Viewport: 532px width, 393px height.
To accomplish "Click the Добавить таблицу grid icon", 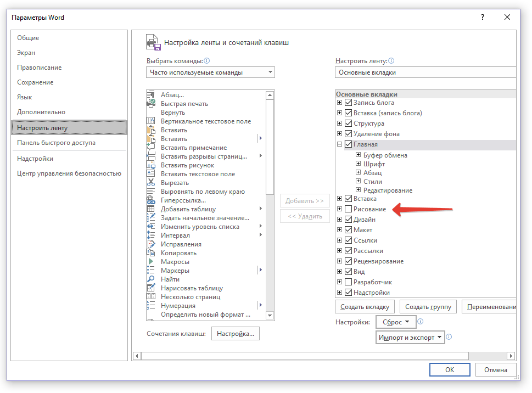I will tap(151, 209).
